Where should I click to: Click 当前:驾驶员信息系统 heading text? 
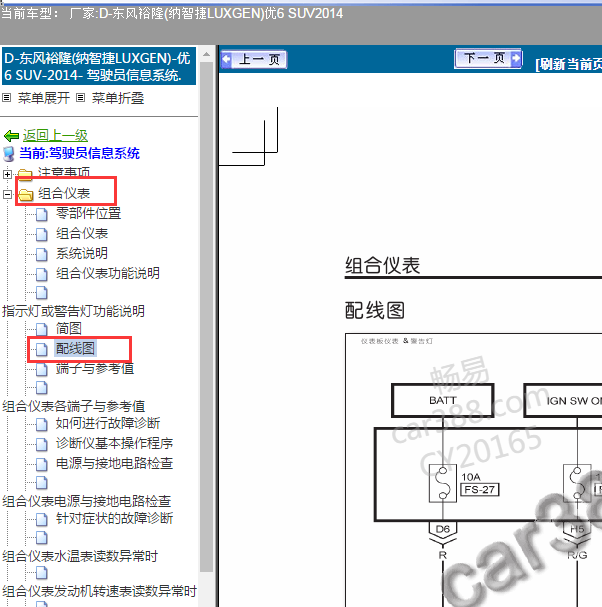pos(79,153)
